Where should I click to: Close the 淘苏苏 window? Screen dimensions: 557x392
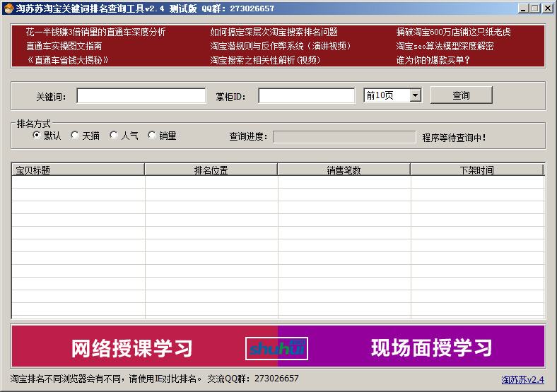pos(548,8)
